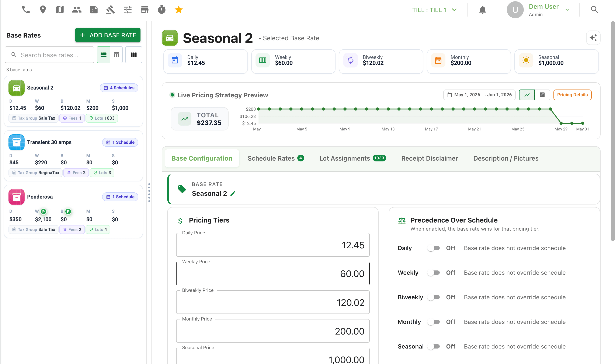
Task: Toggle Daily precedence over schedule
Action: point(434,248)
